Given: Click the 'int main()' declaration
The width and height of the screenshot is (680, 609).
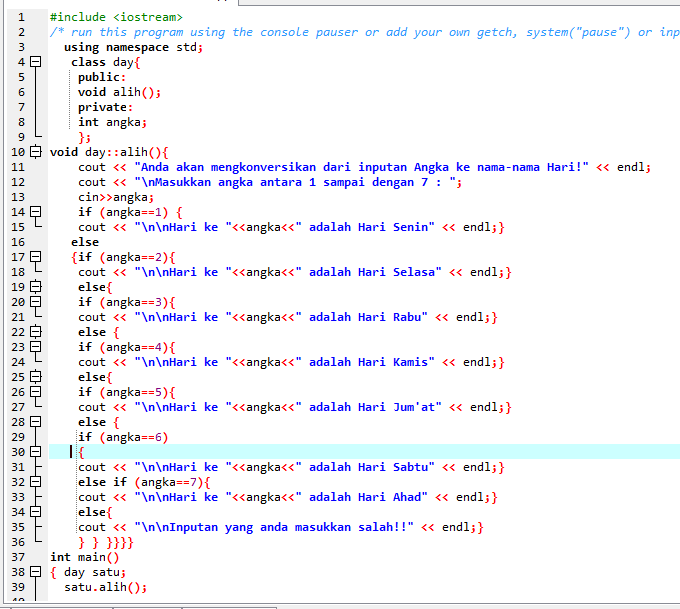Looking at the screenshot, I should 85,557.
